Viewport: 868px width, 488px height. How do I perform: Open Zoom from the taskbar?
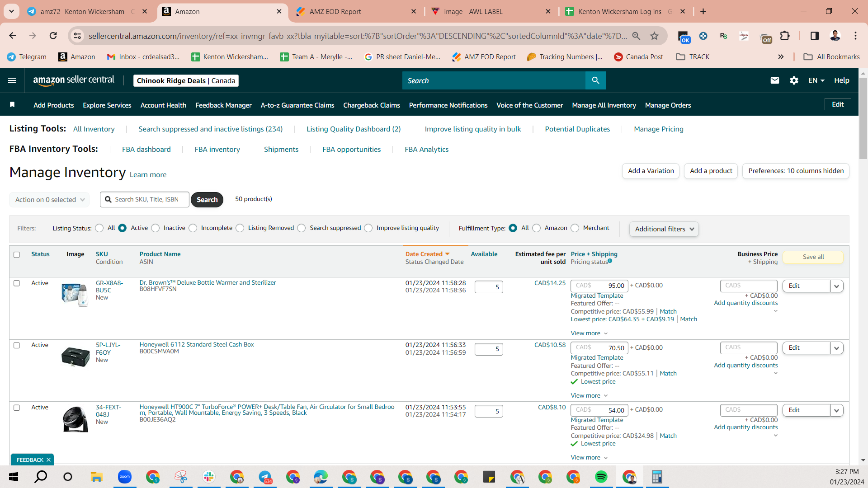pos(125,477)
